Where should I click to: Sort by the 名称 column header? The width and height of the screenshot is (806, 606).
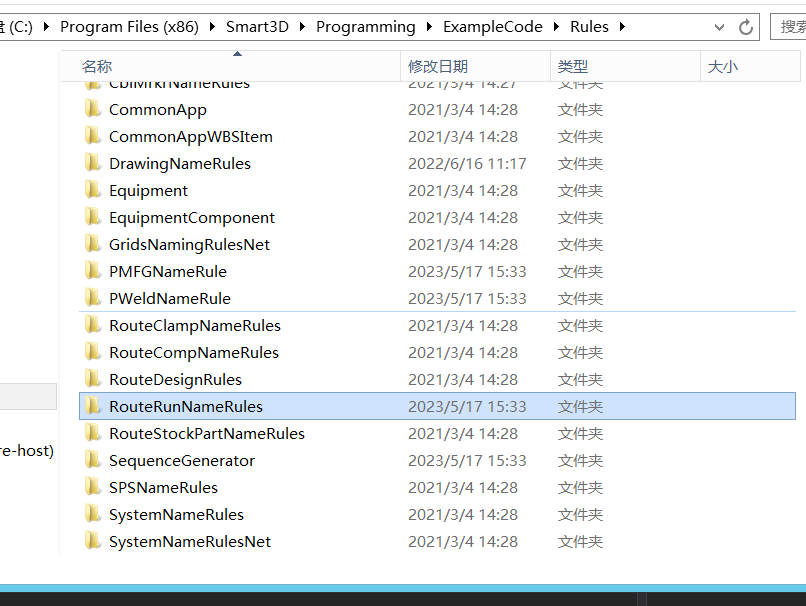[x=230, y=66]
